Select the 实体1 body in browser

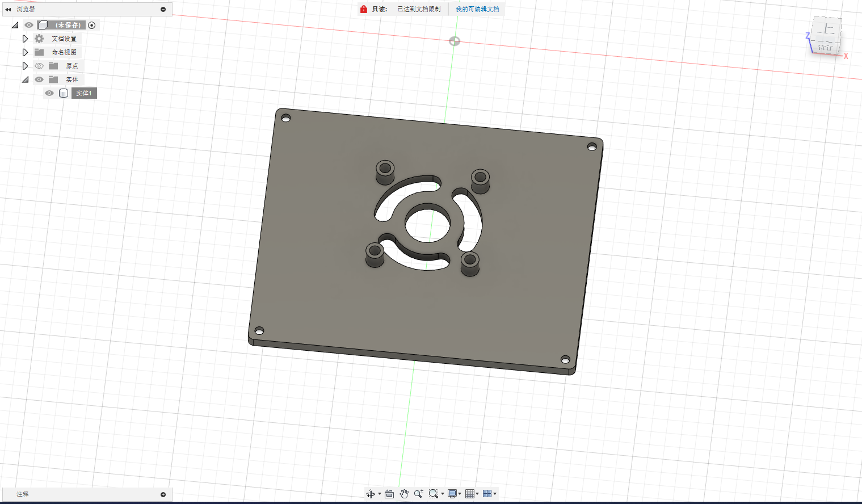84,93
